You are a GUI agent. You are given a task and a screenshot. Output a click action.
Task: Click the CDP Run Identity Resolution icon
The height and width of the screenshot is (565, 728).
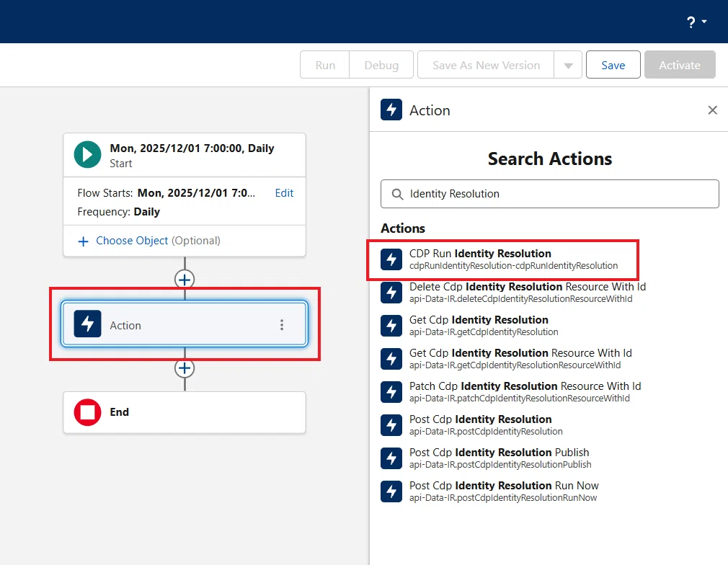click(x=391, y=259)
